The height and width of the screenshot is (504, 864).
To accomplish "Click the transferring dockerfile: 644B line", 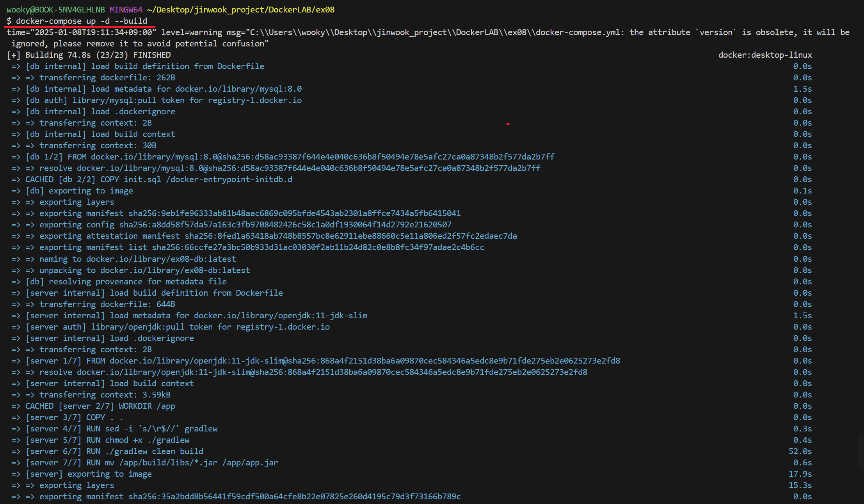I will (x=107, y=304).
